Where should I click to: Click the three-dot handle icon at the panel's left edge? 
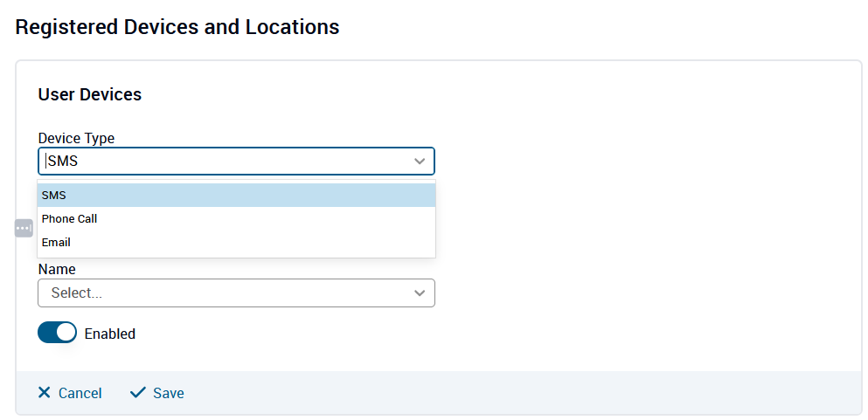click(24, 228)
